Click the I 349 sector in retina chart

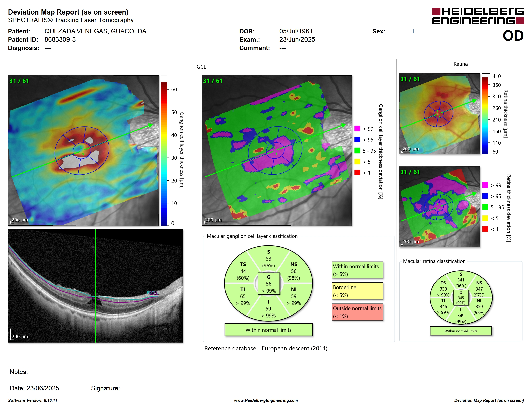[461, 315]
